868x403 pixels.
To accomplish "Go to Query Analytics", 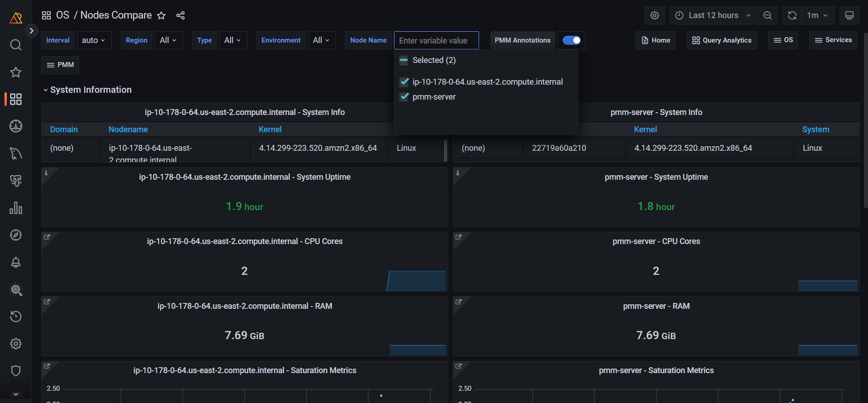I will (721, 40).
